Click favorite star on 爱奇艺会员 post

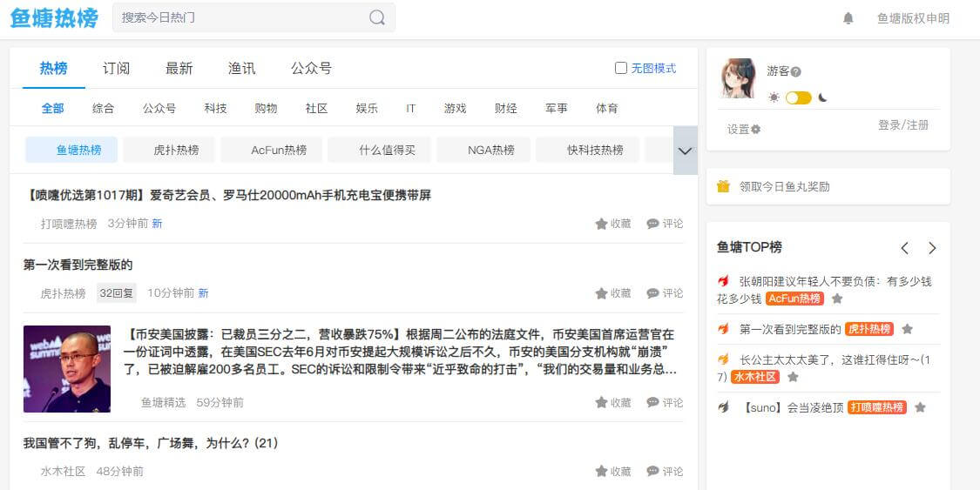tap(601, 224)
